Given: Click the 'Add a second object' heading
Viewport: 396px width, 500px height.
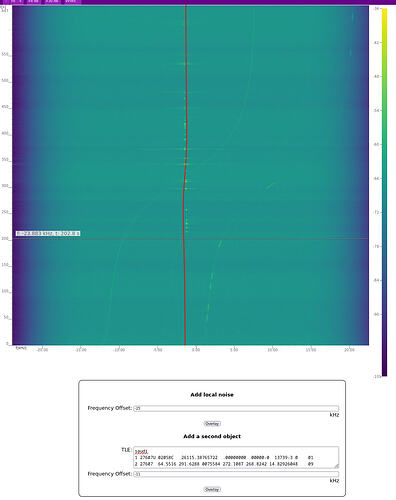Looking at the screenshot, I should point(212,436).
